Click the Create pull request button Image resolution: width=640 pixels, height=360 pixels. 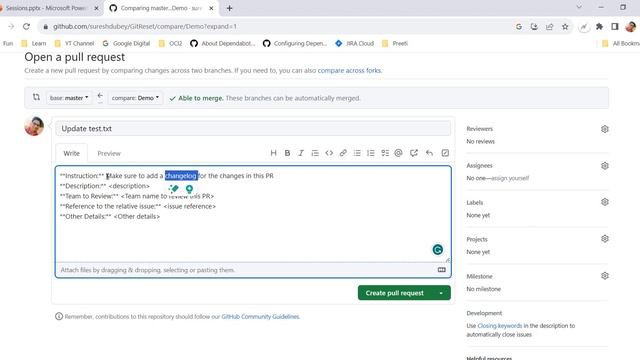coord(395,293)
